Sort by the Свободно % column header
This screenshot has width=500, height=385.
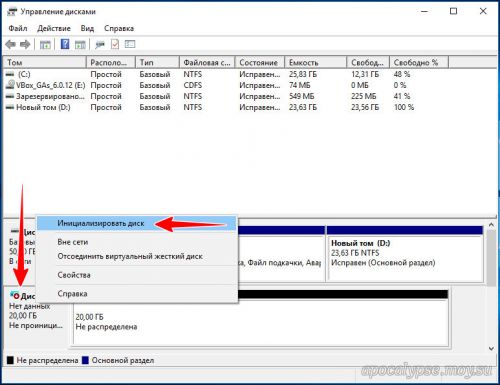coord(419,63)
